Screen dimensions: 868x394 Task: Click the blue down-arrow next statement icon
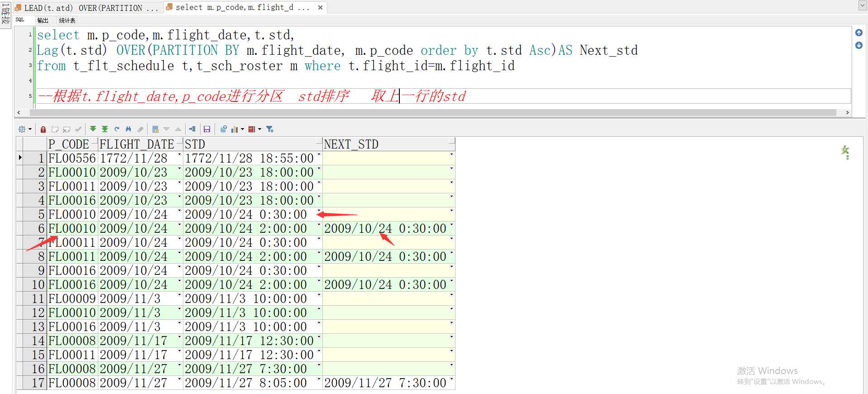click(x=859, y=45)
